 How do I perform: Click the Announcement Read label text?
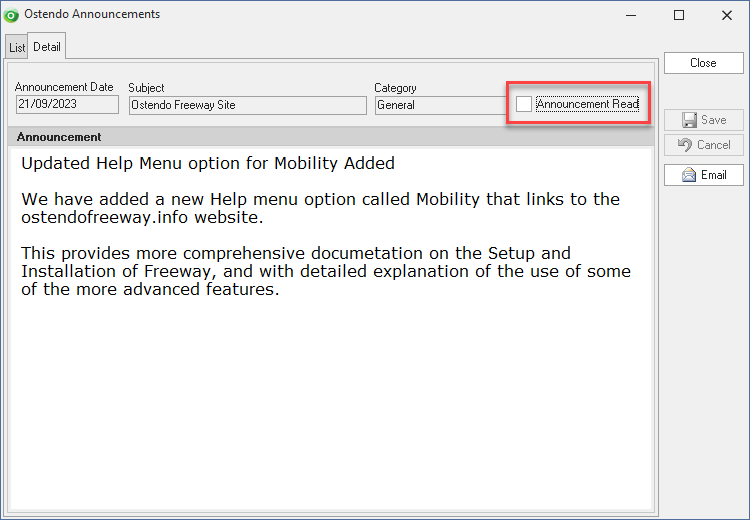[587, 104]
